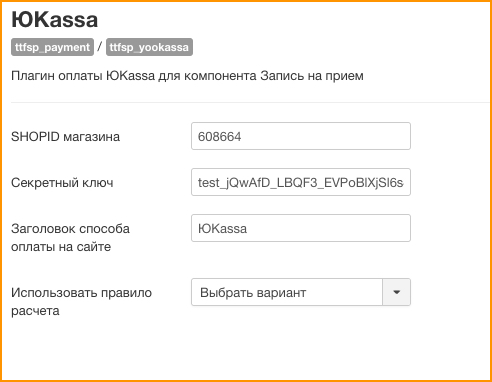
Task: Click the Секретный ключ label
Action: point(62,183)
